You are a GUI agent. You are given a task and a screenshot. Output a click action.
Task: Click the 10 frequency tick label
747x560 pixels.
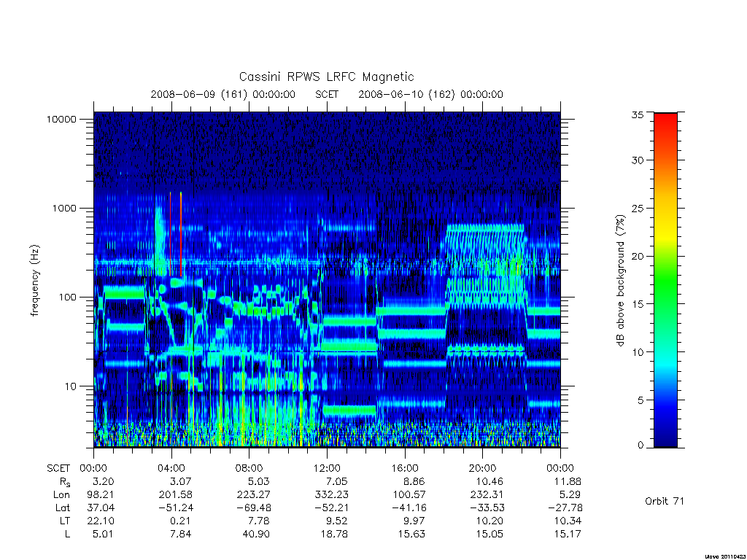pyautogui.click(x=71, y=386)
